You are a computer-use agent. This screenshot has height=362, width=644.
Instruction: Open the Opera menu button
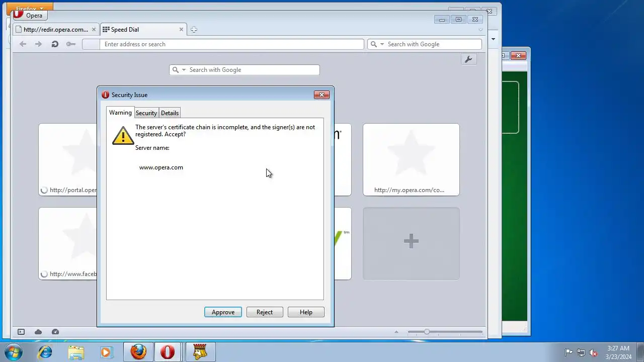[x=30, y=15]
